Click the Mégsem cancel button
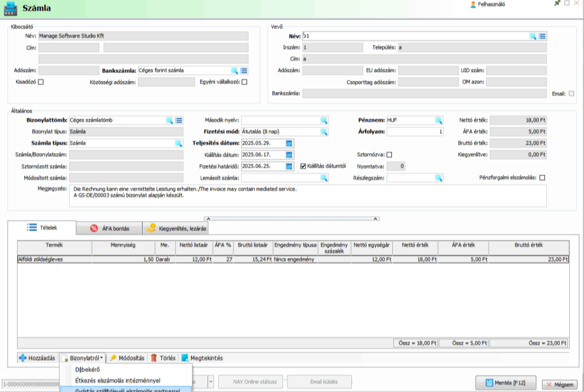 click(560, 385)
